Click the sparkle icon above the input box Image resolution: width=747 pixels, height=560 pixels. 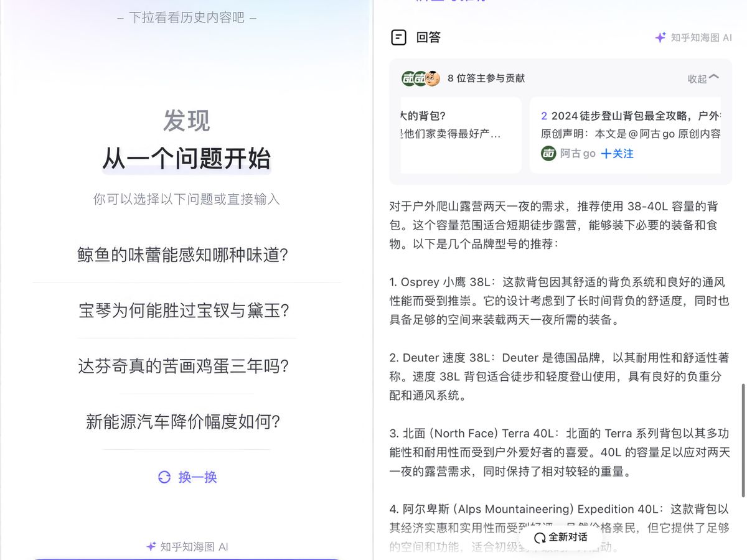coord(150,547)
